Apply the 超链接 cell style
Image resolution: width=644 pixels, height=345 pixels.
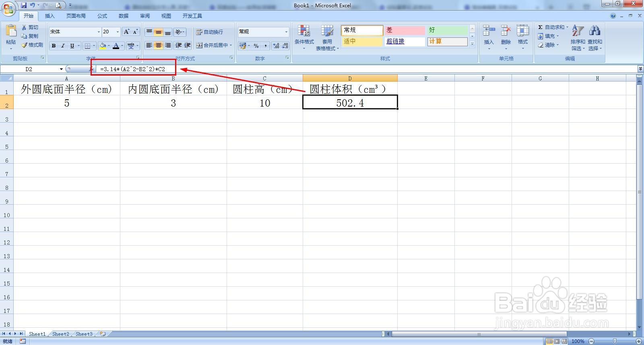click(405, 41)
